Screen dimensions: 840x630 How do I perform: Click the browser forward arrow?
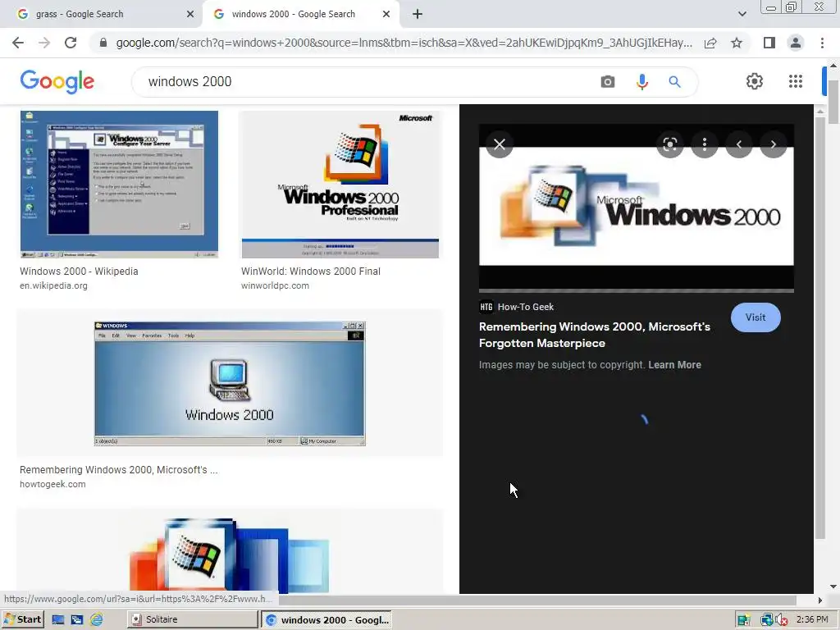44,43
